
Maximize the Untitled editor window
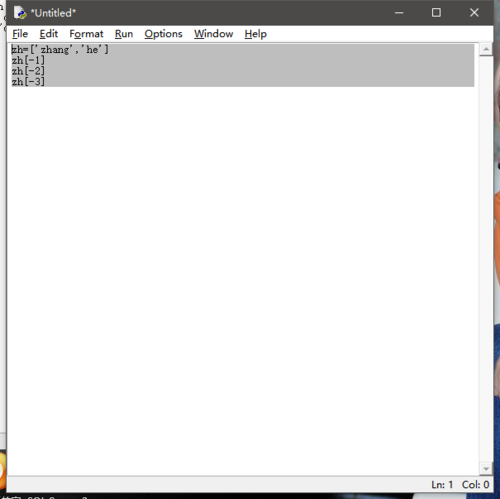(436, 13)
